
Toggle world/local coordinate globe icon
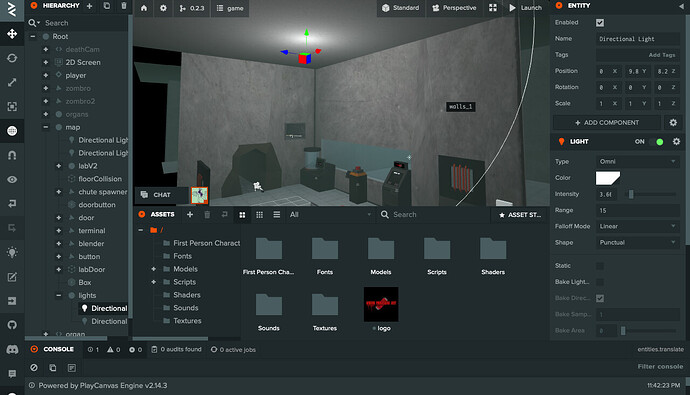click(12, 131)
